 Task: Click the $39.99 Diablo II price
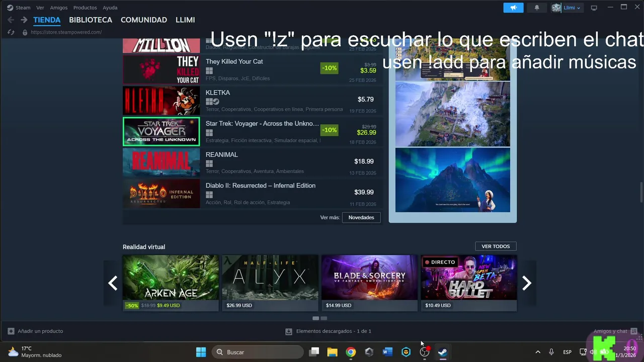click(x=364, y=192)
